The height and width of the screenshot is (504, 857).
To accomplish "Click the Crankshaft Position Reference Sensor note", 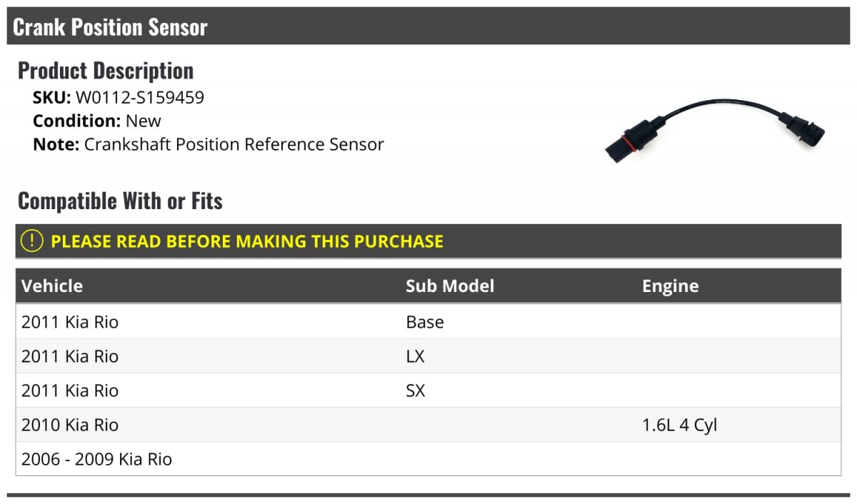I will tap(234, 145).
